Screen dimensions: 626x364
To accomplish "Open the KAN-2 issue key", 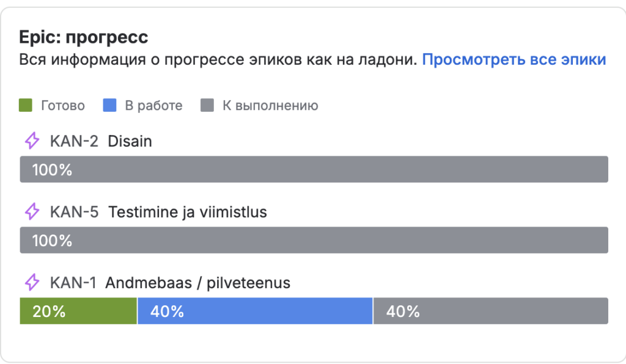I will click(x=74, y=141).
